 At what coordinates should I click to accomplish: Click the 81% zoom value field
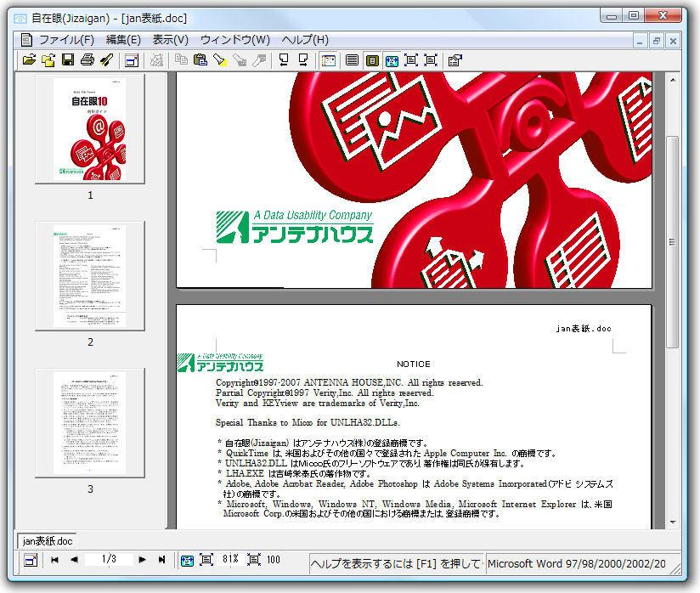(230, 559)
